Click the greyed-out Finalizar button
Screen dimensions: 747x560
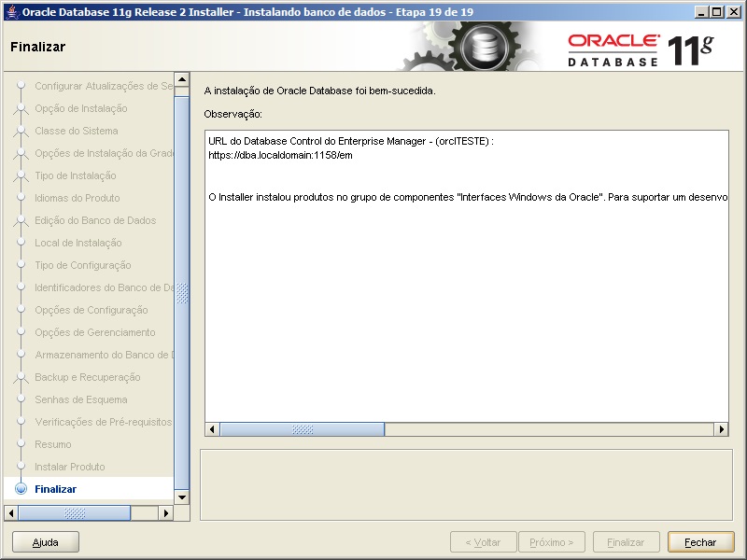pos(626,542)
